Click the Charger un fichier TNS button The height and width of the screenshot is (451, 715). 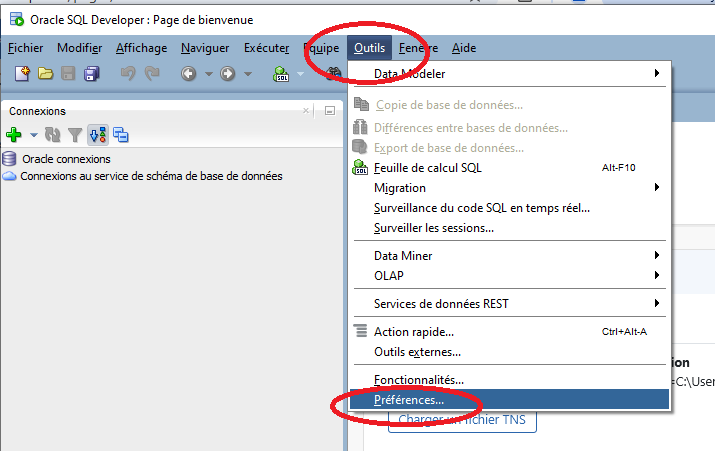pos(462,419)
